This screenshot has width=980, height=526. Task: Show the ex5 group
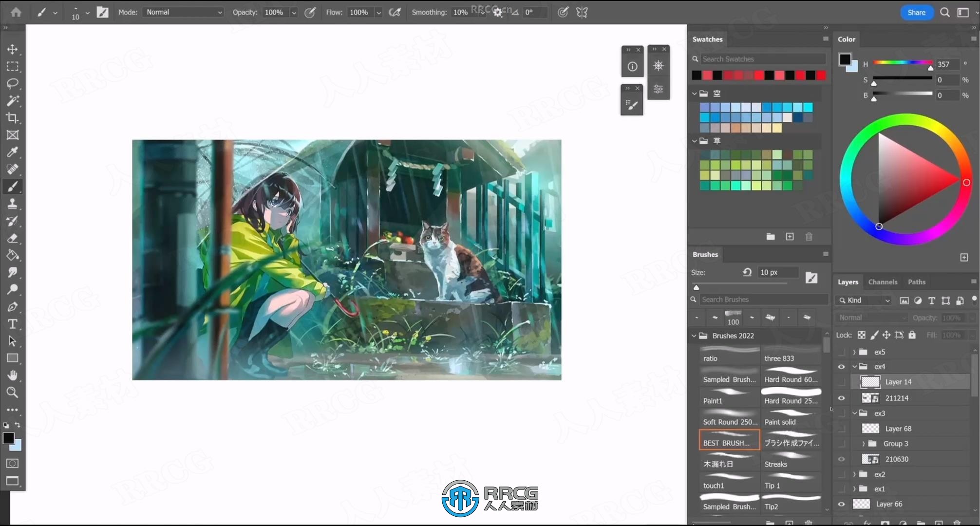(x=841, y=352)
